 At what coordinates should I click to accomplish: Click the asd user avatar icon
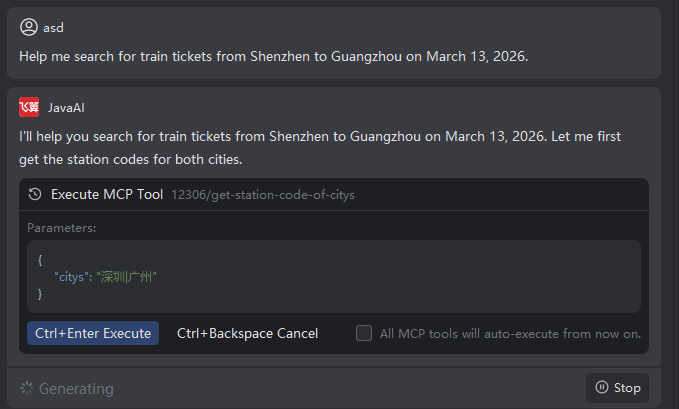tap(29, 27)
